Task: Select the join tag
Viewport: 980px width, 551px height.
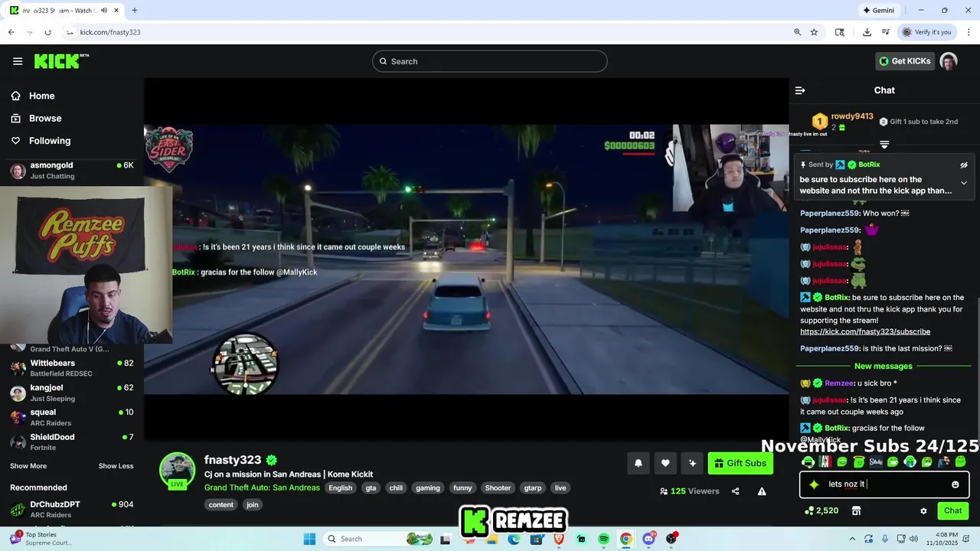Action: tap(252, 504)
